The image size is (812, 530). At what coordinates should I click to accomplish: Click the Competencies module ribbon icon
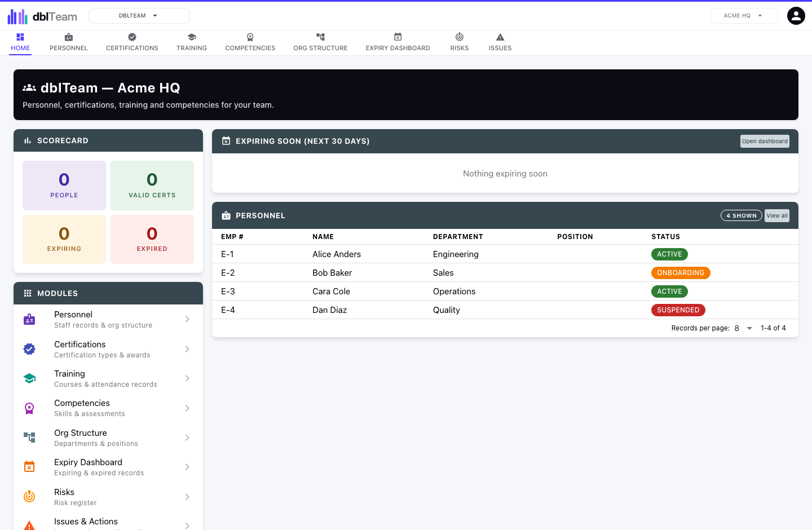click(x=29, y=408)
